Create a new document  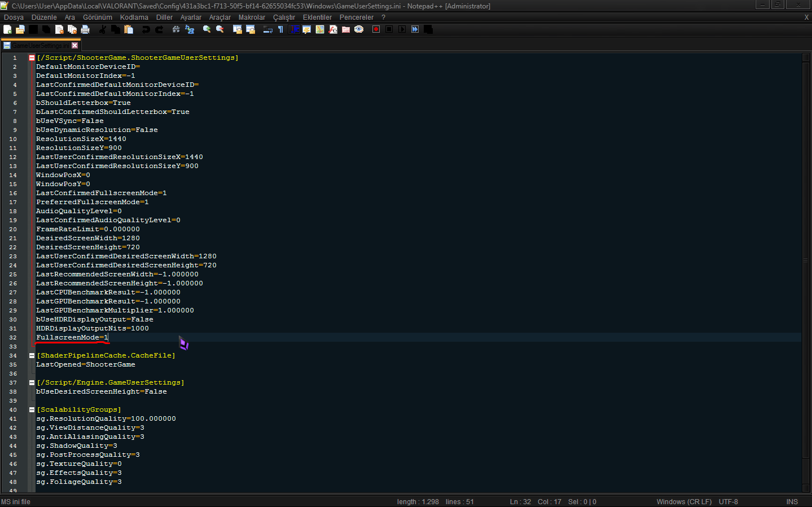click(7, 29)
